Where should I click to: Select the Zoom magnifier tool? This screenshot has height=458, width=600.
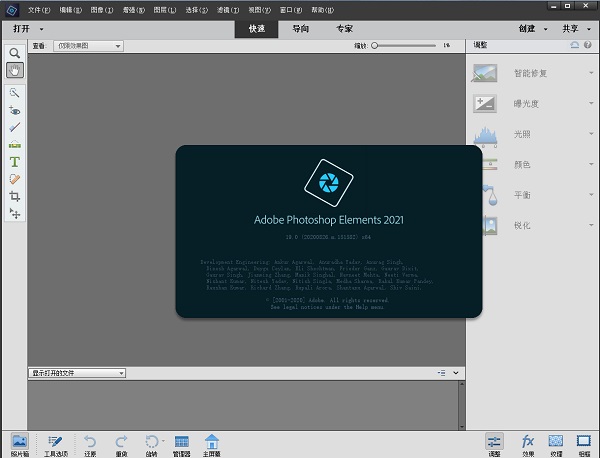tap(15, 53)
